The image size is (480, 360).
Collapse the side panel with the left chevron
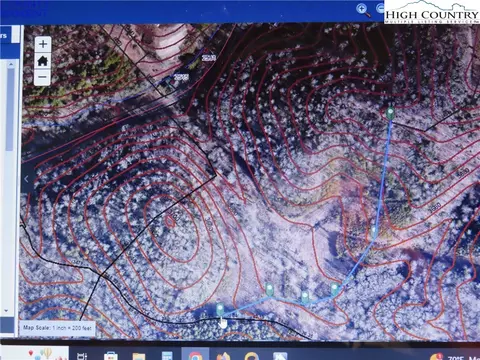(x=27, y=179)
